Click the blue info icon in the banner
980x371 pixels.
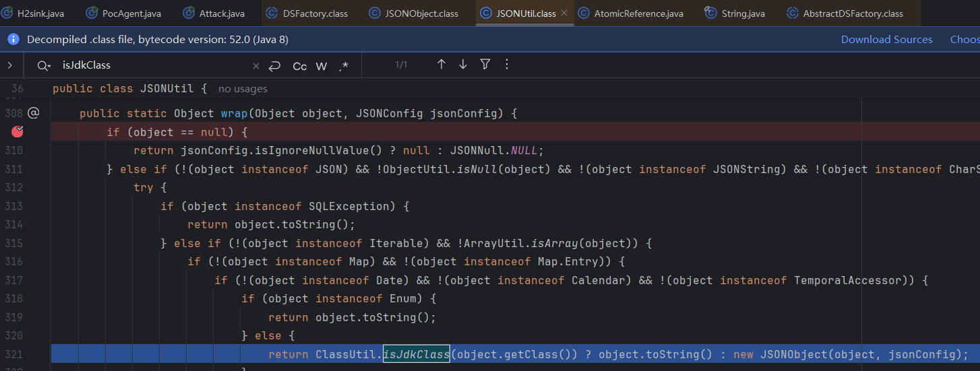(x=13, y=40)
